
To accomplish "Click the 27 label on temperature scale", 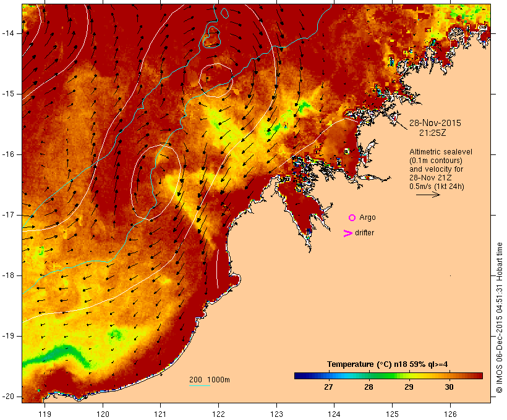I will [328, 387].
